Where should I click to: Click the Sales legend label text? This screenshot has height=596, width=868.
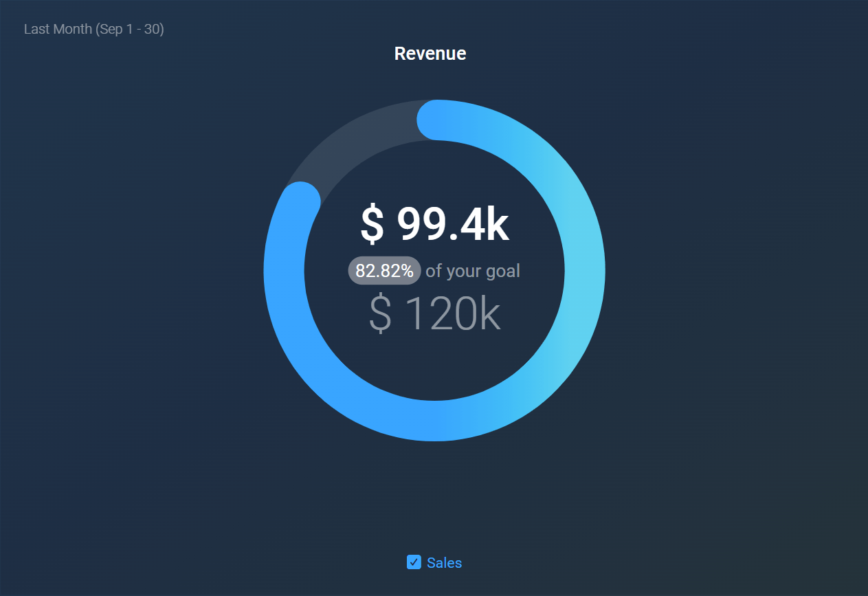(444, 562)
